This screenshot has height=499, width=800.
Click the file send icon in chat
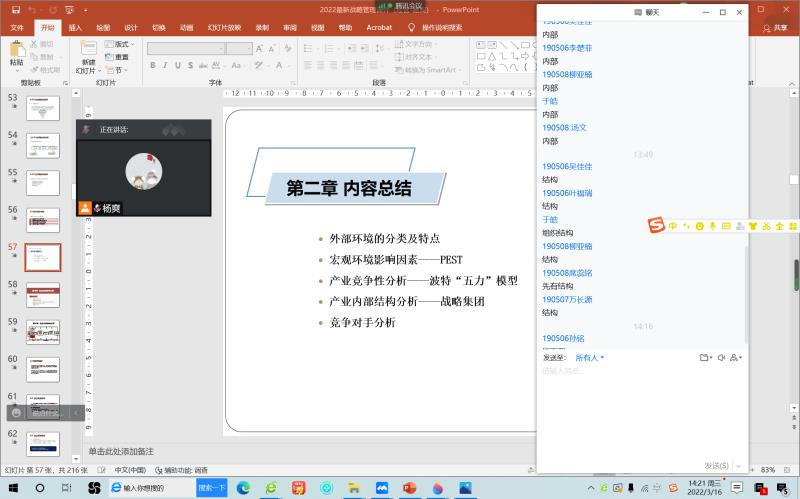point(706,357)
